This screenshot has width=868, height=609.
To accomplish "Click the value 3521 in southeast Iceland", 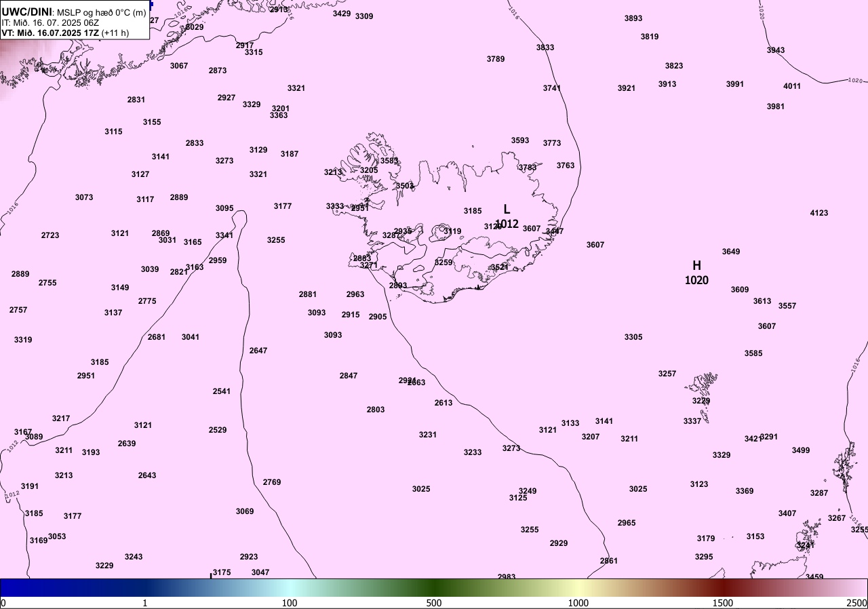I will [500, 267].
